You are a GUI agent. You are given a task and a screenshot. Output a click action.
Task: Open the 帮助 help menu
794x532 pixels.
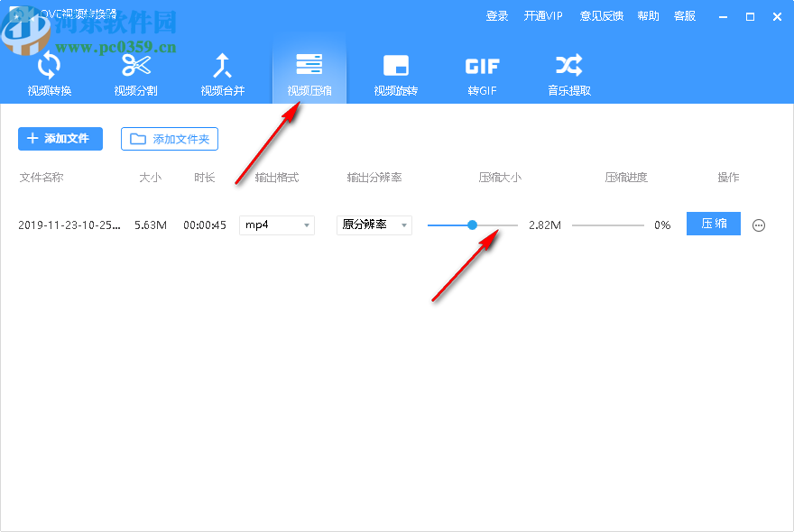pyautogui.click(x=648, y=15)
